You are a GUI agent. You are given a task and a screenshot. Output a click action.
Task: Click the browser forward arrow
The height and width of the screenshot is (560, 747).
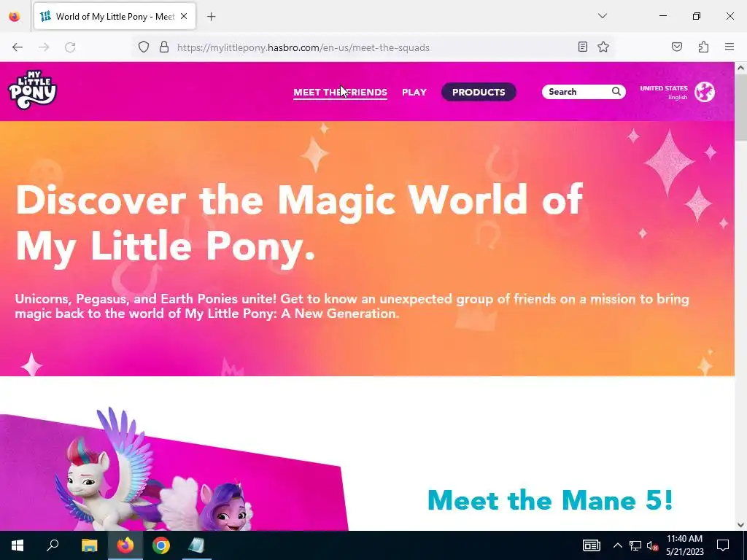44,47
